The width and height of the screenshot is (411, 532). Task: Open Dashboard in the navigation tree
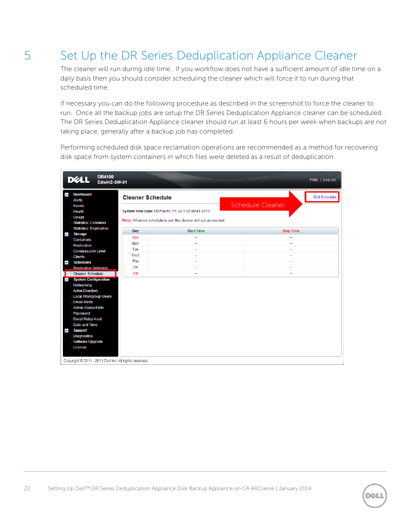click(82, 194)
